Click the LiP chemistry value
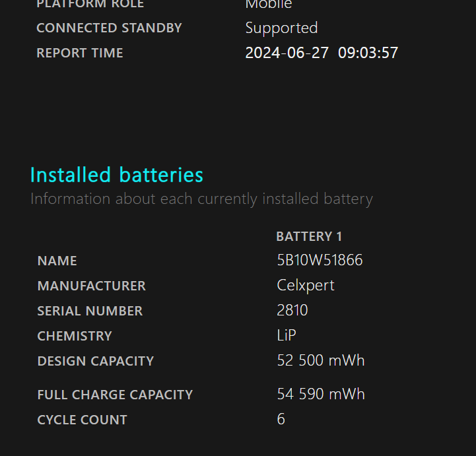This screenshot has width=476, height=456. coord(287,336)
